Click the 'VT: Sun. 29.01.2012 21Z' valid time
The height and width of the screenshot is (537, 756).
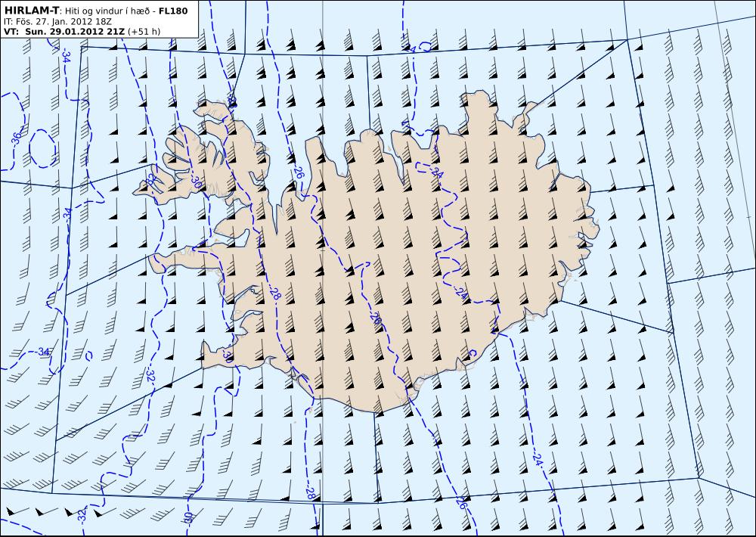coord(64,31)
